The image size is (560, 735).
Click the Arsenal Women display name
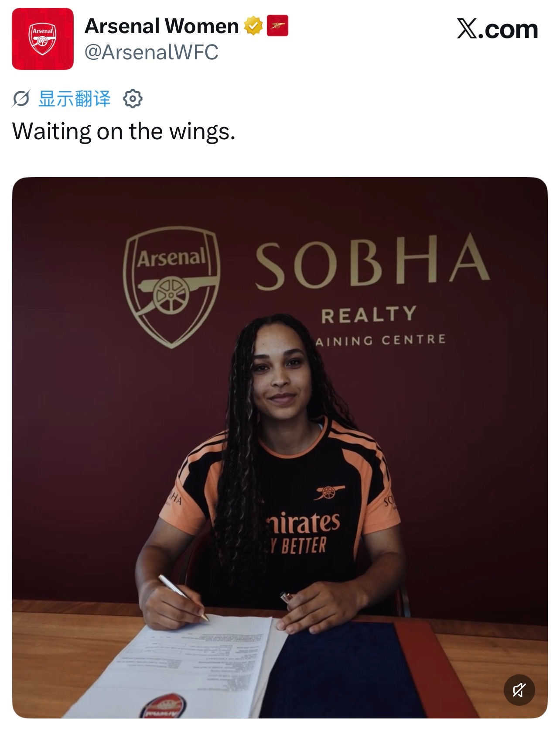click(x=162, y=26)
